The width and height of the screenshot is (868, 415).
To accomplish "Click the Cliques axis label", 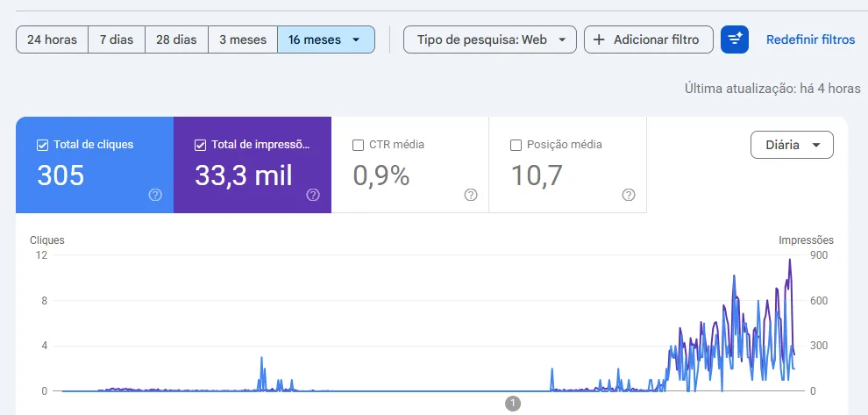I will (x=47, y=240).
